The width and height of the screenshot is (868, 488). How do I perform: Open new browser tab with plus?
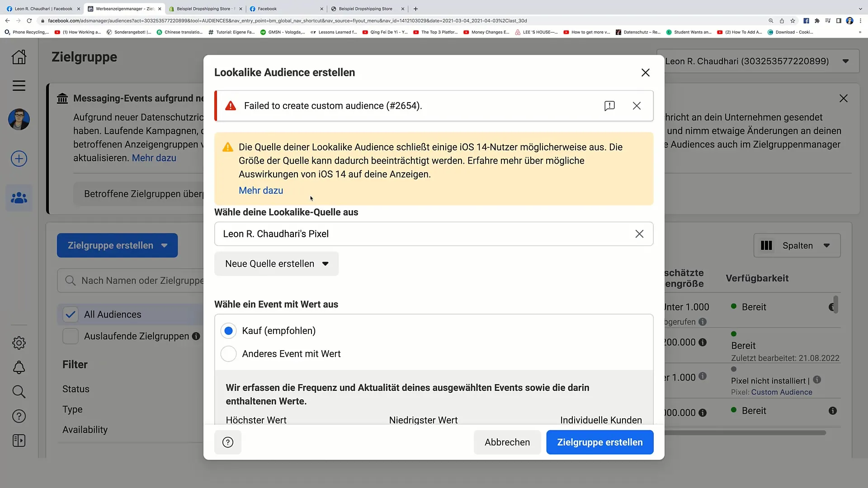[415, 9]
